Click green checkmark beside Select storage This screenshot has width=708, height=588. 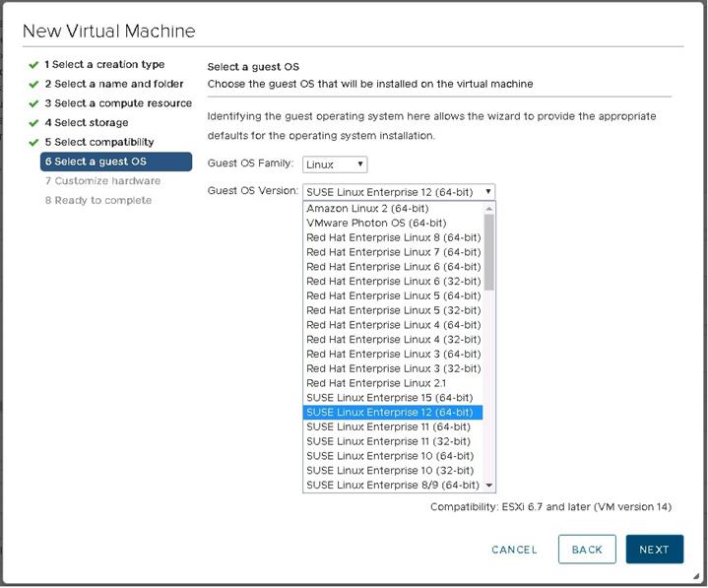(33, 123)
